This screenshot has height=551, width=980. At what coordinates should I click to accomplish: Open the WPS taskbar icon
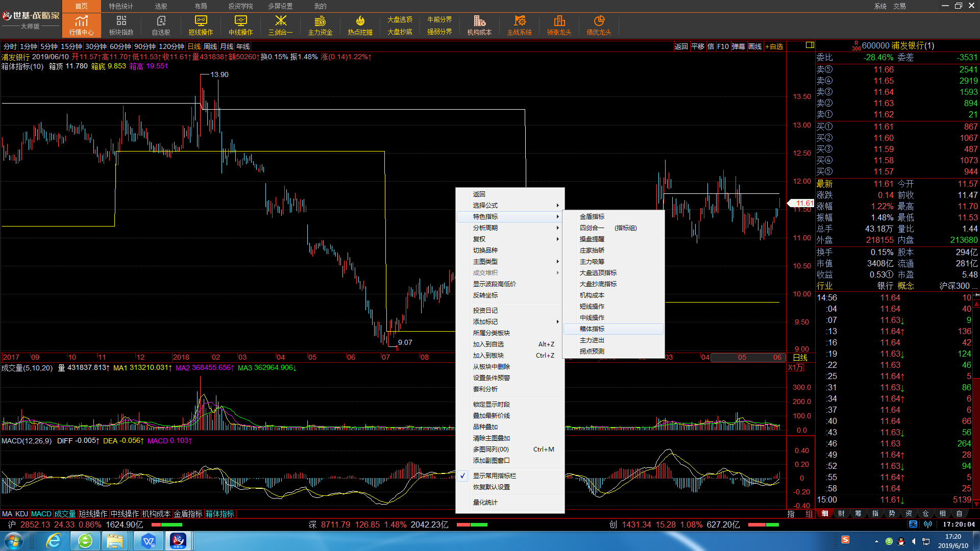(x=148, y=541)
